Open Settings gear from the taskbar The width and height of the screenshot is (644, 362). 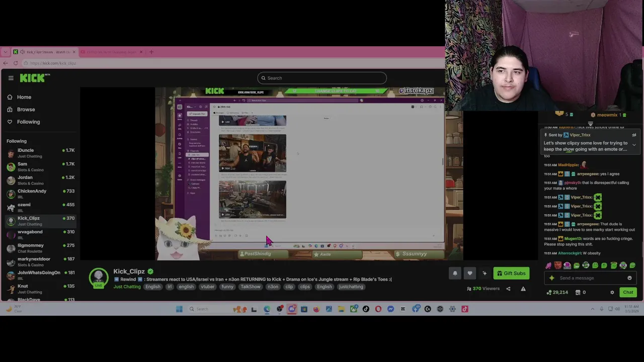[452, 309]
